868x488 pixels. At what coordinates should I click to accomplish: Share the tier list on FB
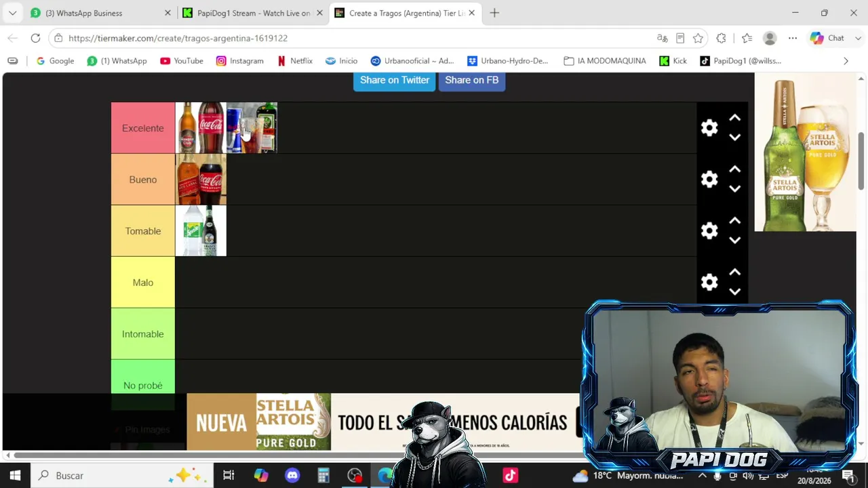(472, 80)
